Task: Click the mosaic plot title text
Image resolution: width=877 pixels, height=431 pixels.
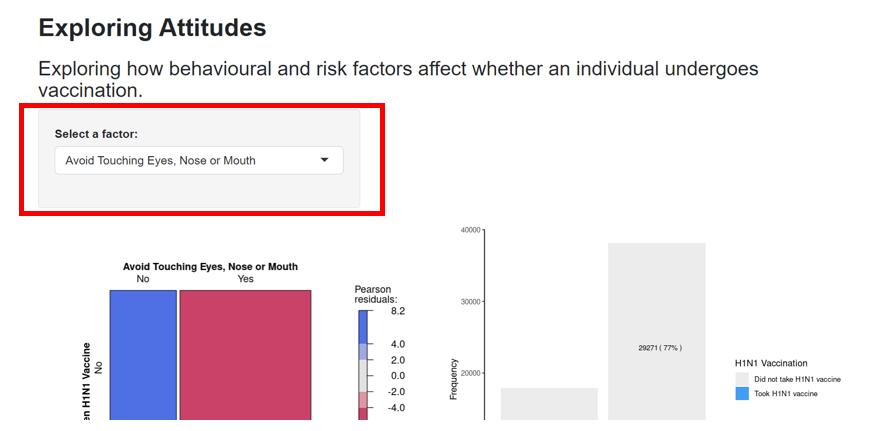Action: click(210, 267)
